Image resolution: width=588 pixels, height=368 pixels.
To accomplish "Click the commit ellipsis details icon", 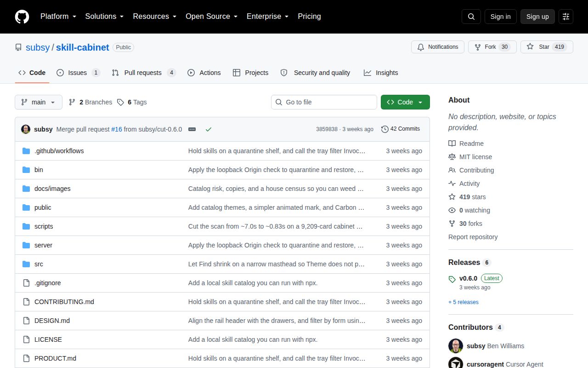I will 192,129.
